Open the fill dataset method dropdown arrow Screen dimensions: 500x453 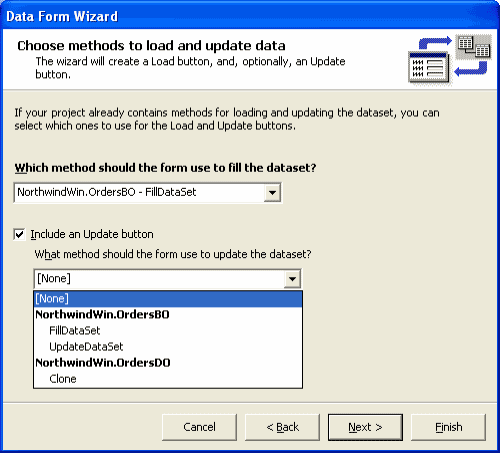[272, 192]
